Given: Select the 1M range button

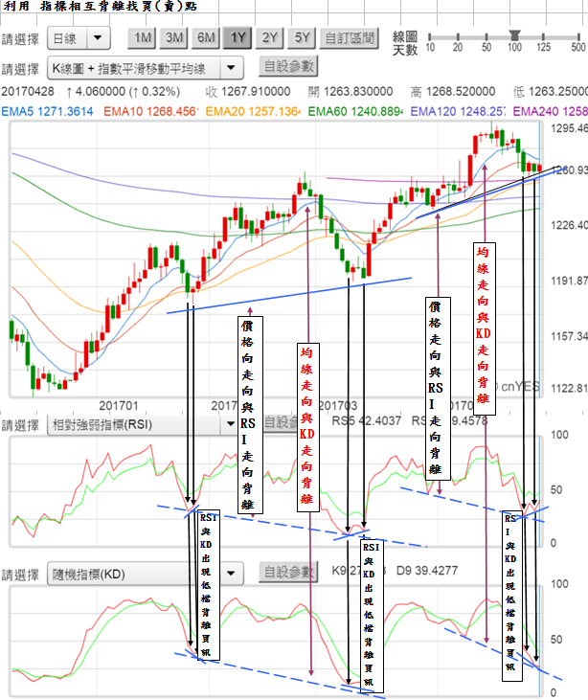Looking at the screenshot, I should click(142, 38).
